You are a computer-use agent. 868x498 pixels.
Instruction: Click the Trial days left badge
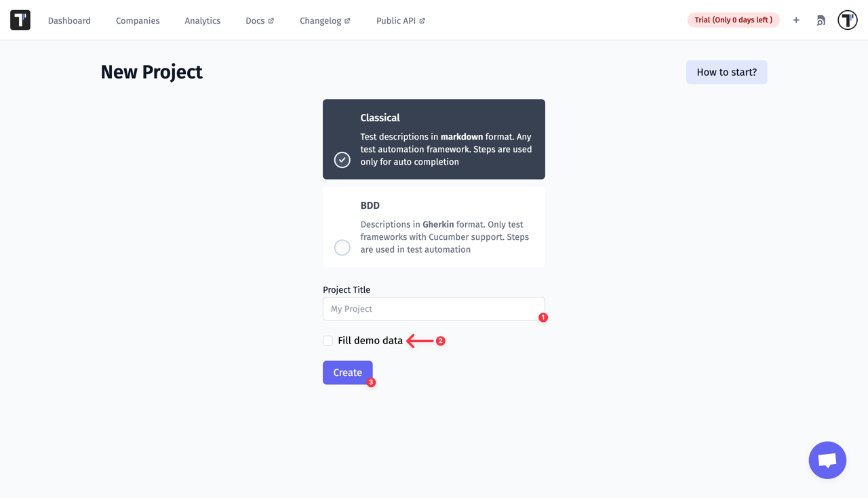click(733, 20)
